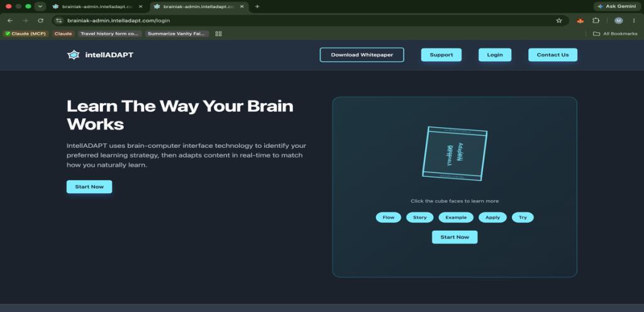644x312 pixels.
Task: Click 'Click the cube faces to learn more' text
Action: coord(455,201)
